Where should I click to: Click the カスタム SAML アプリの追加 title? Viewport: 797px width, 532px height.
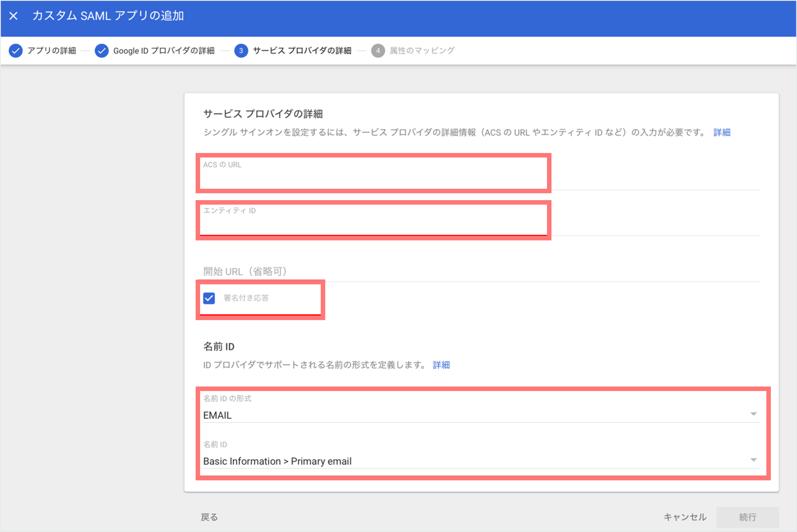pyautogui.click(x=108, y=16)
